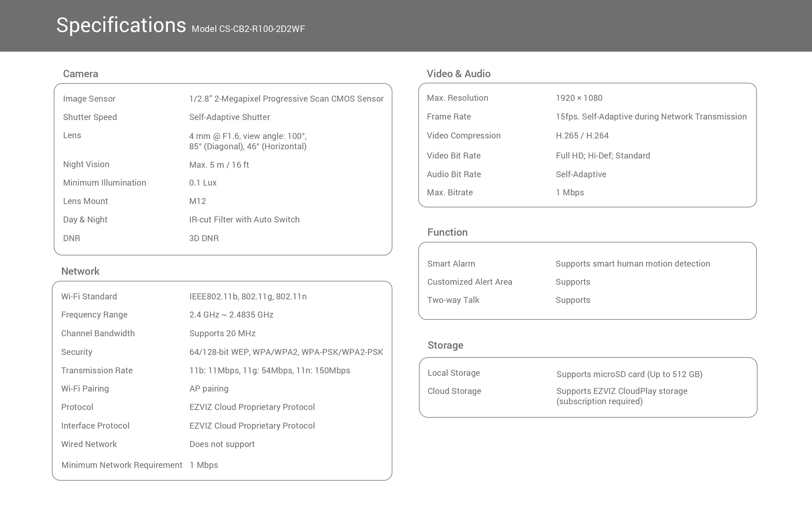Screen dimensions: 812x508
Task: Click the Frequency Range label
Action: (x=94, y=315)
